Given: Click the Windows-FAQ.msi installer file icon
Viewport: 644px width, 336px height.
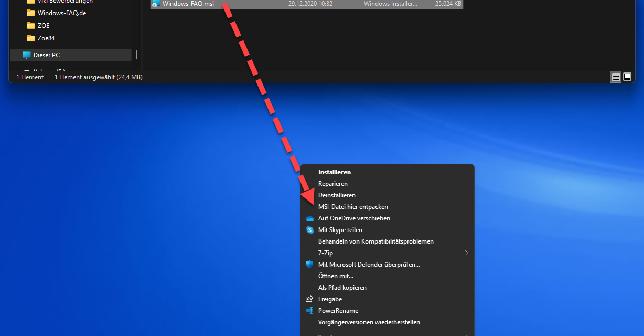Looking at the screenshot, I should [155, 4].
